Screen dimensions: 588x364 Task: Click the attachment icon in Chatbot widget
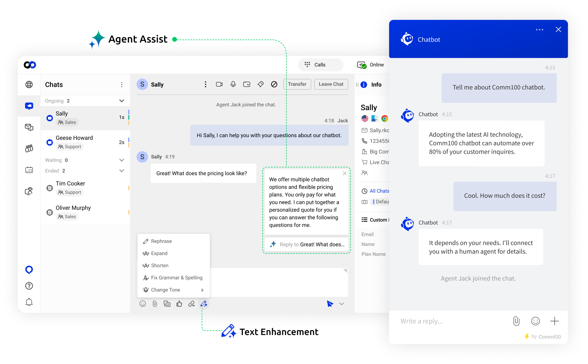516,321
